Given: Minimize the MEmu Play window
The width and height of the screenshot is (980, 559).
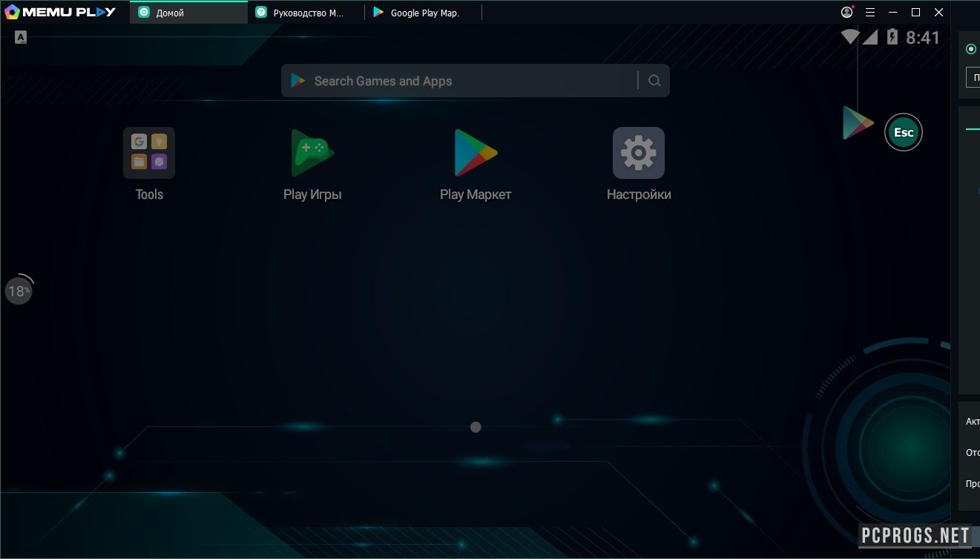Looking at the screenshot, I should click(x=893, y=13).
